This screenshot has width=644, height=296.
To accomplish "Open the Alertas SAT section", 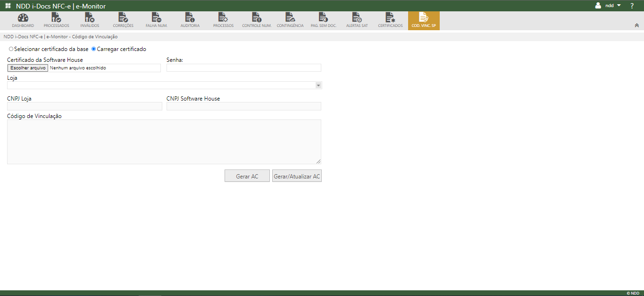I will pyautogui.click(x=357, y=21).
